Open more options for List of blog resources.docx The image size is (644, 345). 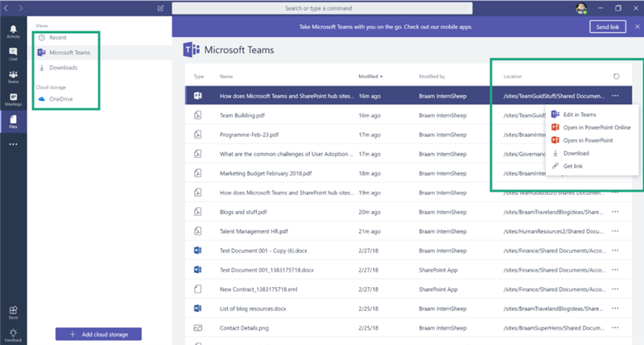[x=615, y=309]
